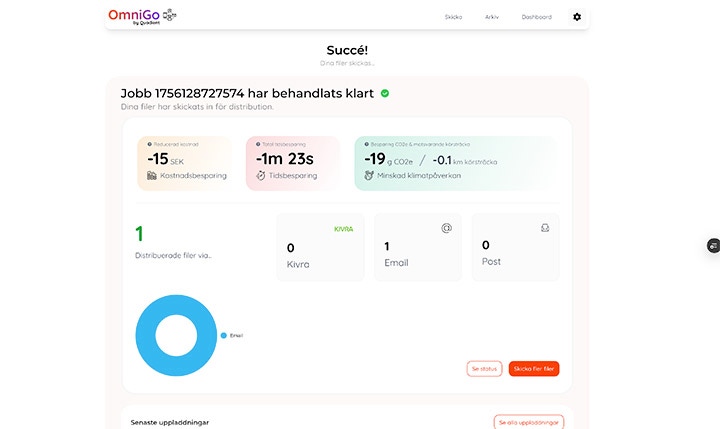This screenshot has height=429, width=720.
Task: Click the Email at-sign icon
Action: click(447, 228)
